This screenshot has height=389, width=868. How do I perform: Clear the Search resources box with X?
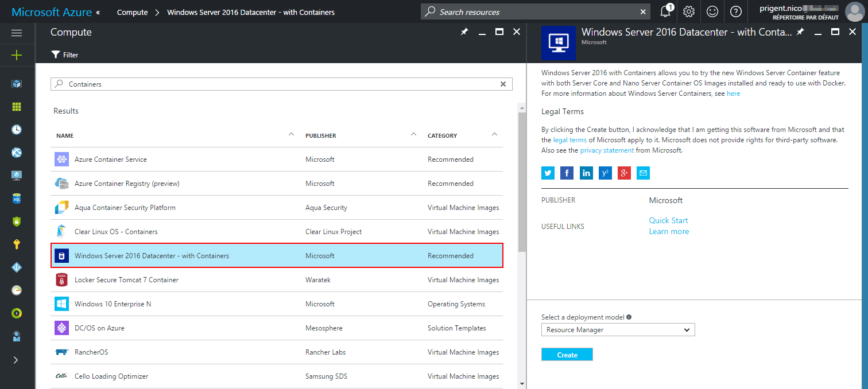[643, 12]
